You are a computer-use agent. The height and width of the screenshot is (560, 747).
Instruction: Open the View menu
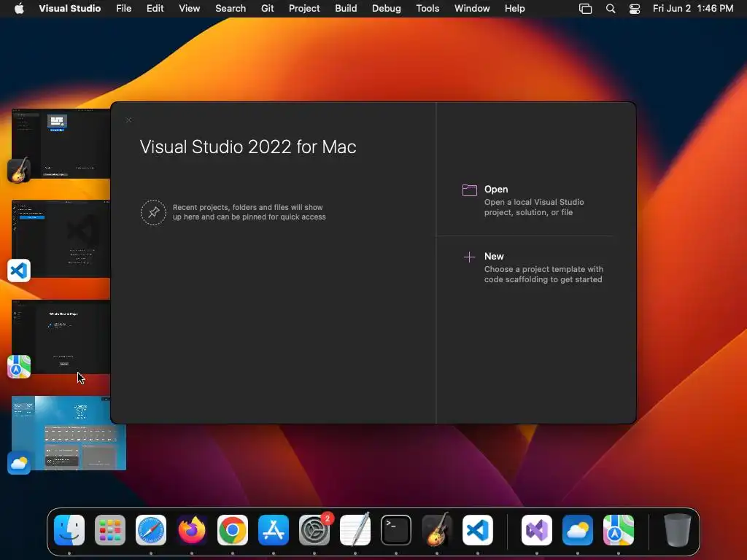pyautogui.click(x=189, y=8)
